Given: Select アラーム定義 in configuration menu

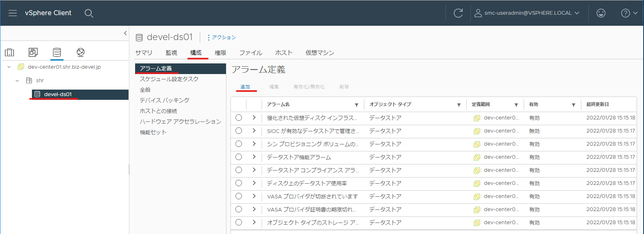Looking at the screenshot, I should pyautogui.click(x=181, y=69).
